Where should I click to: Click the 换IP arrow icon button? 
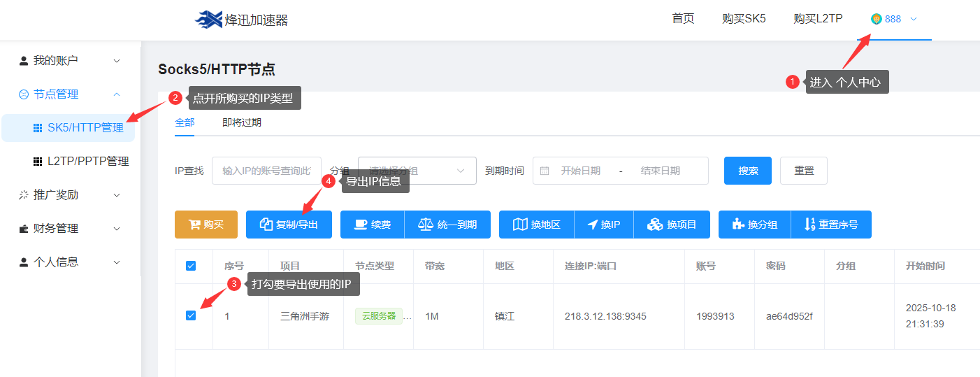tap(603, 225)
